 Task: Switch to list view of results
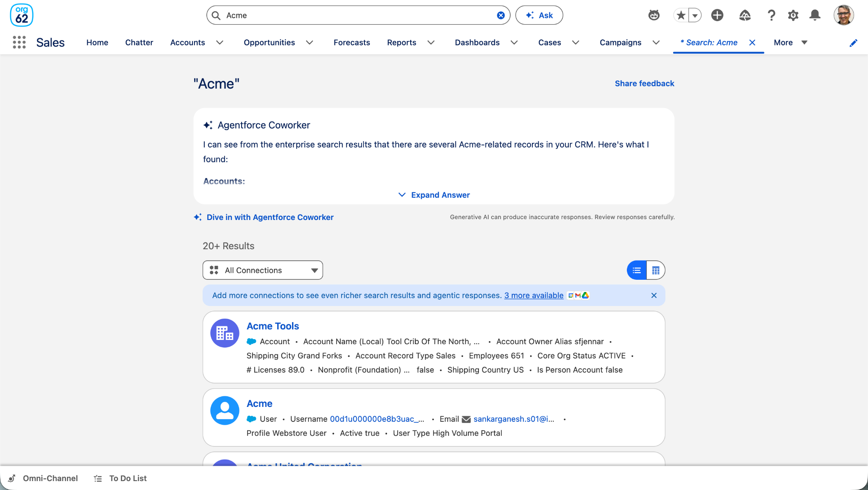click(637, 270)
